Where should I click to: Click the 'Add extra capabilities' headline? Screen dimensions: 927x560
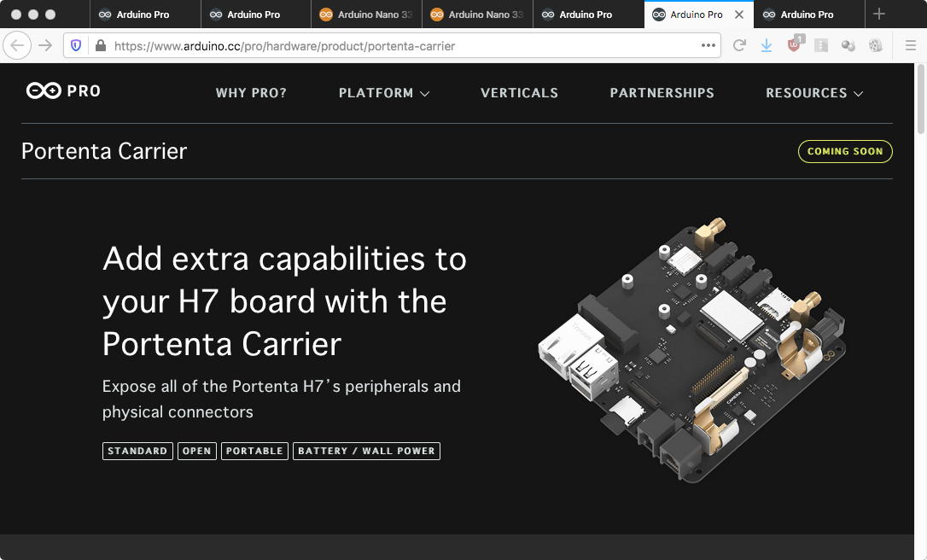click(x=284, y=301)
